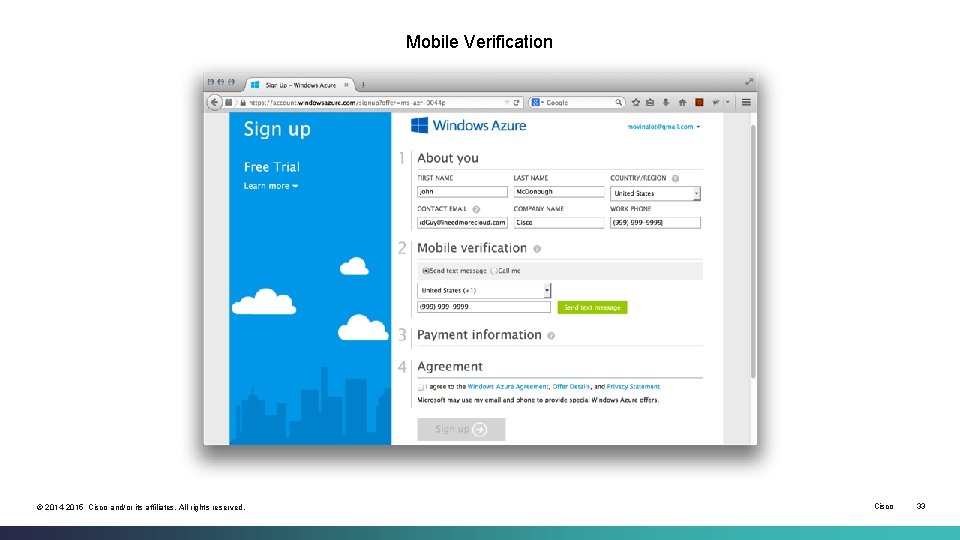Reload the page with the refresh icon

point(517,103)
